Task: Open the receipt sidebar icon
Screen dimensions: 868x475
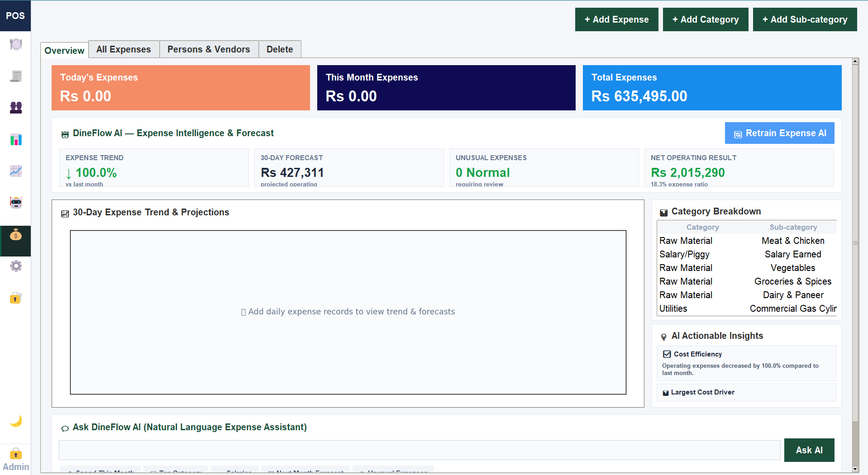Action: (16, 76)
